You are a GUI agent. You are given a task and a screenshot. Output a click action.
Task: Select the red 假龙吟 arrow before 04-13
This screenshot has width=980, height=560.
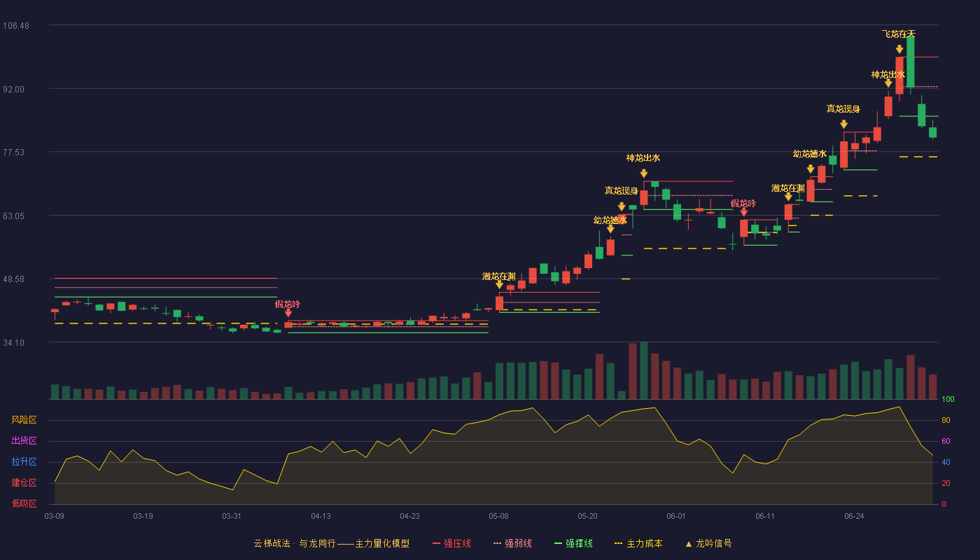[x=288, y=313]
